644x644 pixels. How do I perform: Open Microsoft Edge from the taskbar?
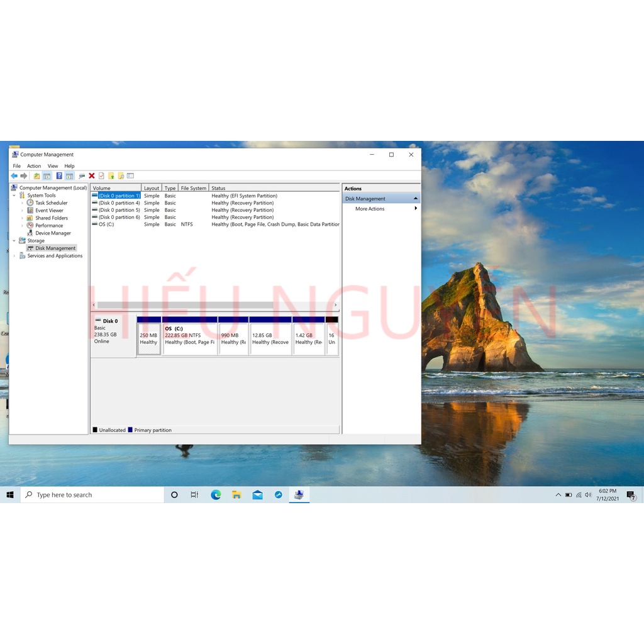click(216, 495)
